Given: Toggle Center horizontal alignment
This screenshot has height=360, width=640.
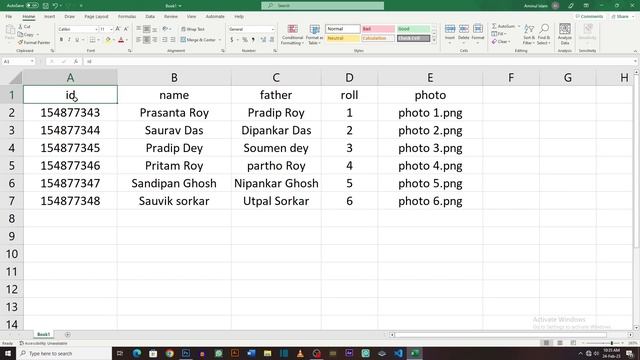Looking at the screenshot, I should [147, 40].
